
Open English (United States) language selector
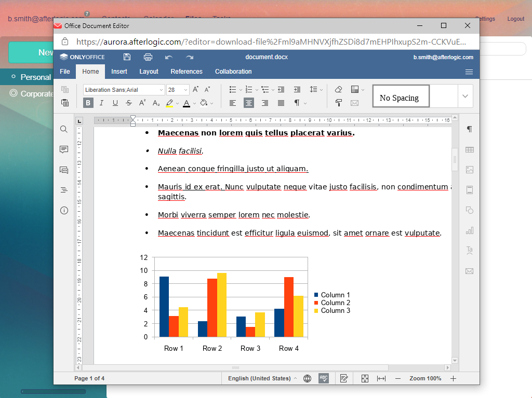point(262,378)
